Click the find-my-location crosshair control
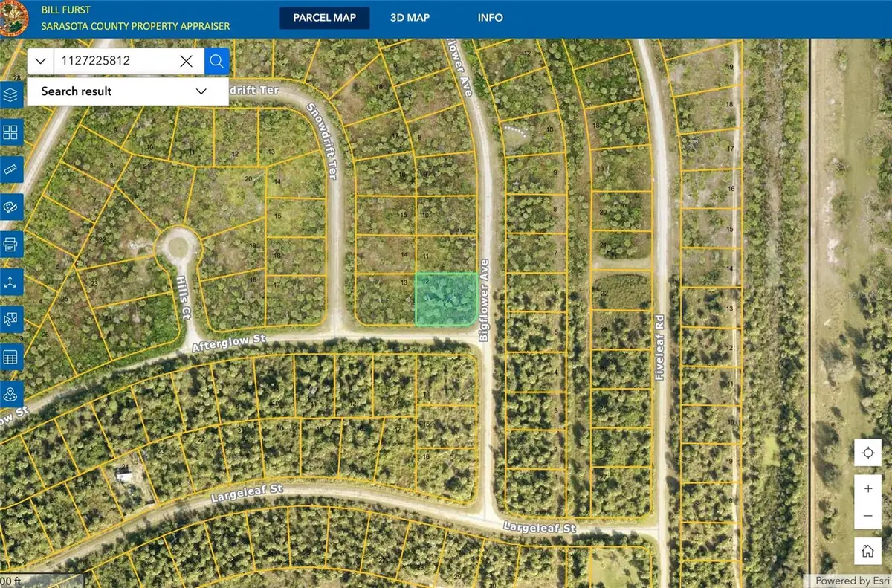The image size is (892, 588). coord(867,452)
